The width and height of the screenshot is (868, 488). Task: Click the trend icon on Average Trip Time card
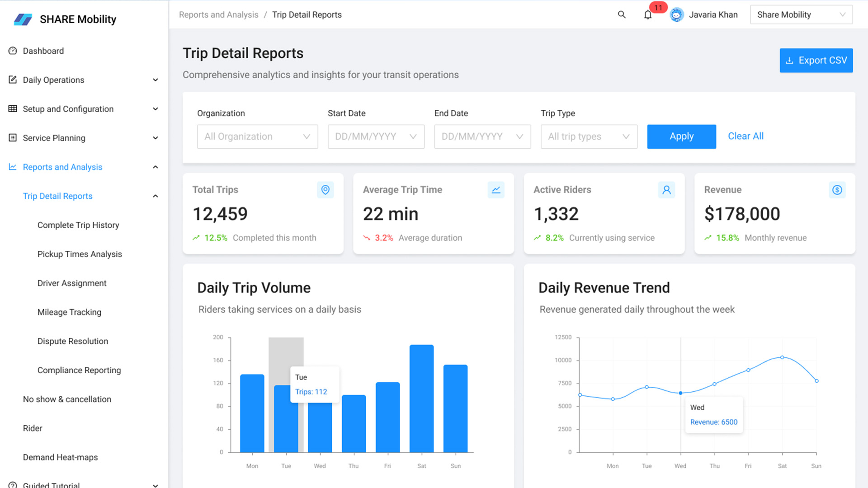(496, 190)
